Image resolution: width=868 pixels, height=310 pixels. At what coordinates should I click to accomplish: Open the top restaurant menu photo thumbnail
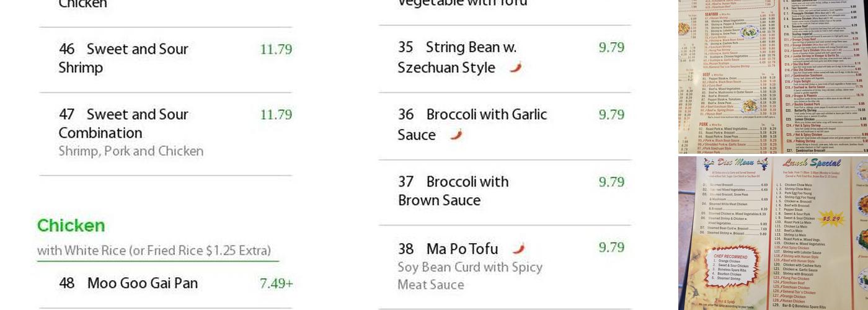[x=773, y=76]
